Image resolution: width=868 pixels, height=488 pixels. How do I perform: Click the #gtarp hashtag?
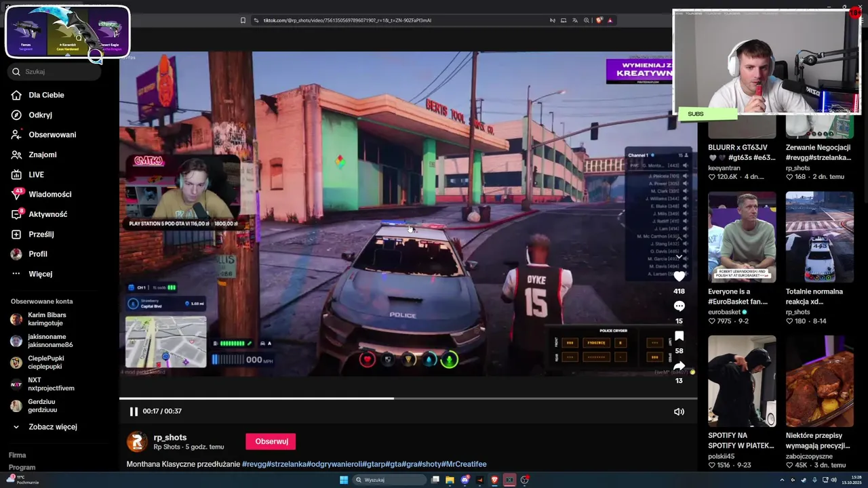[x=373, y=464]
